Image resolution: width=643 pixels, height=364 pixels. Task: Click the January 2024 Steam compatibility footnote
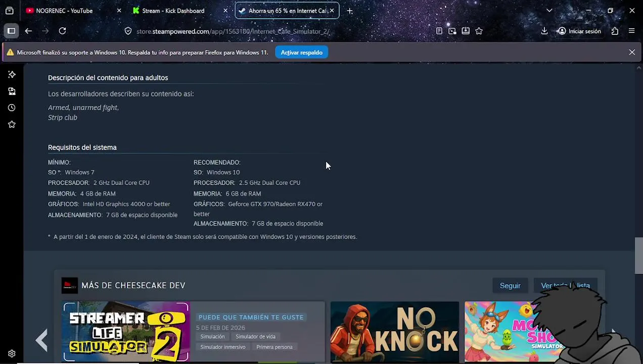click(202, 237)
